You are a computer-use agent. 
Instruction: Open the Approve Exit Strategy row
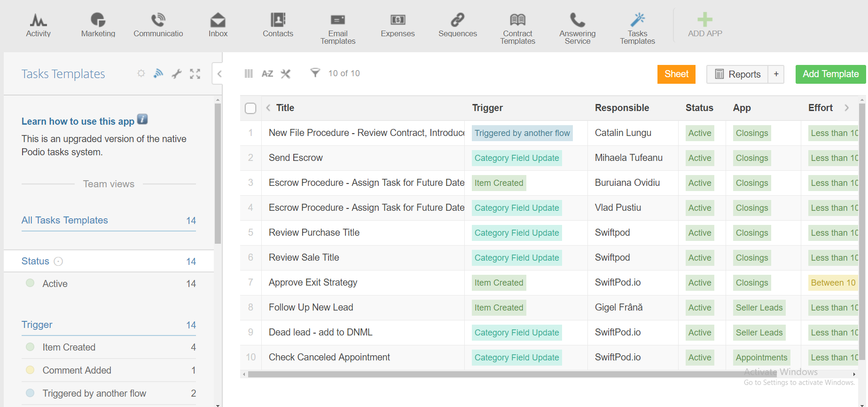click(313, 282)
